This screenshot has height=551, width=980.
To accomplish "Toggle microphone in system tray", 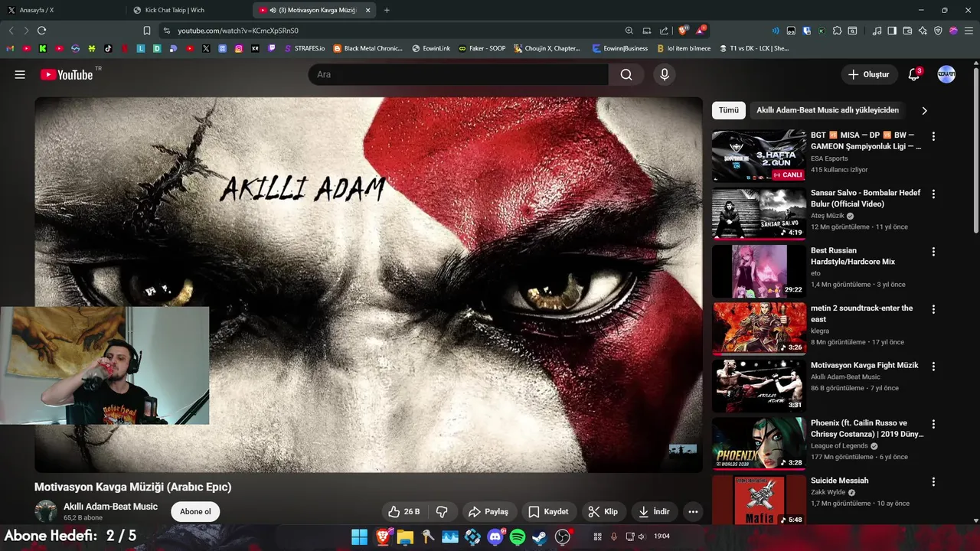I will pos(613,536).
